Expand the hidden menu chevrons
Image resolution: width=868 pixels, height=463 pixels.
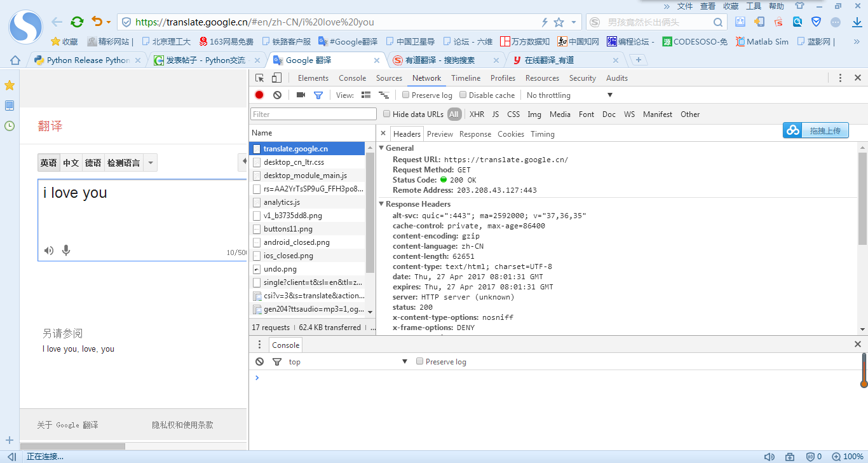click(x=667, y=6)
